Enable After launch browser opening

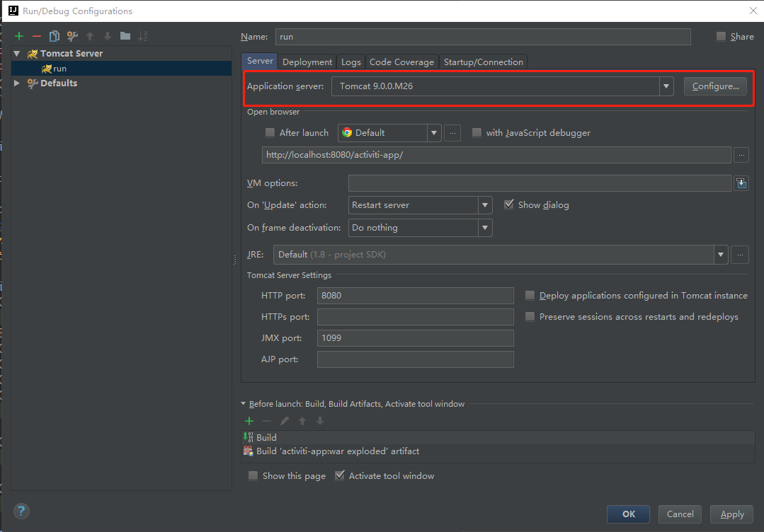click(x=270, y=132)
